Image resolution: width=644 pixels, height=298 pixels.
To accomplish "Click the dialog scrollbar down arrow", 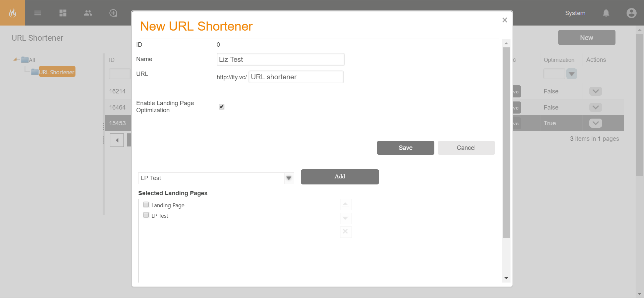I will coord(506,278).
